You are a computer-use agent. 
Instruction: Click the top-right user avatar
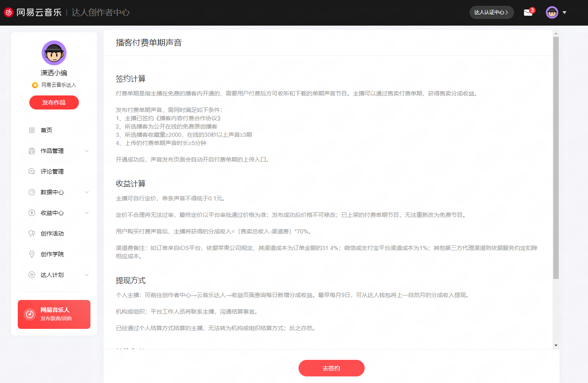click(552, 12)
